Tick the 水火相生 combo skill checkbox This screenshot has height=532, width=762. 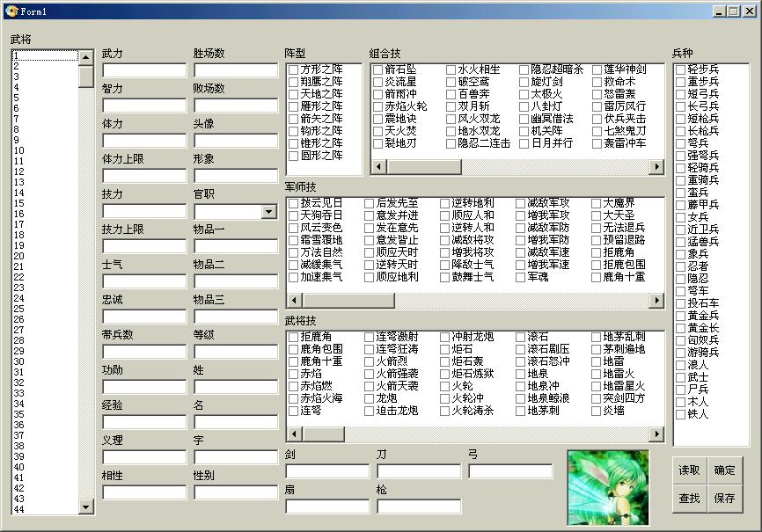point(451,69)
